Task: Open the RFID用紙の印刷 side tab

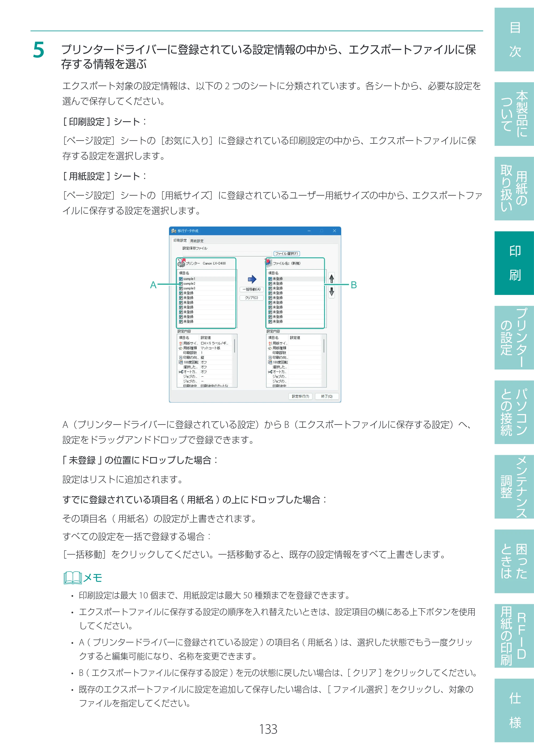Action: [514, 636]
